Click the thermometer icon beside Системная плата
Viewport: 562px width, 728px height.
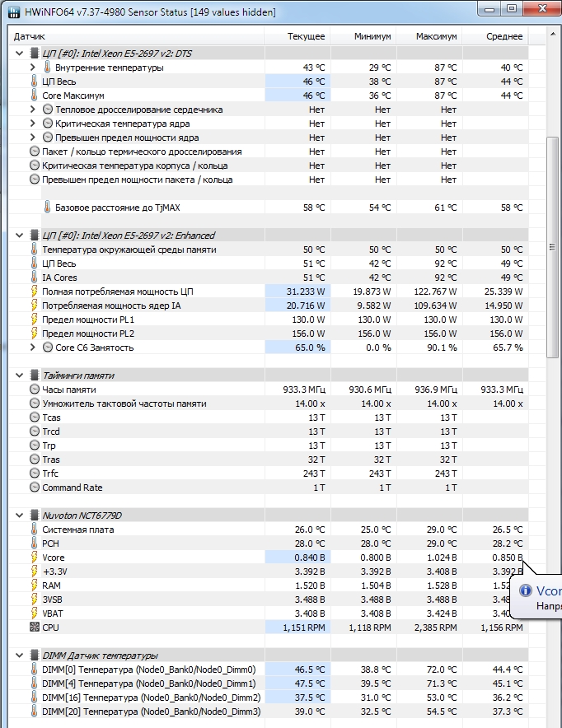coord(35,530)
